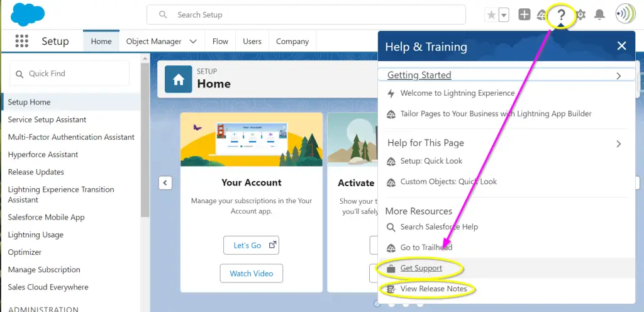Expand Help for This Page section
Image resolution: width=644 pixels, height=312 pixels.
(618, 143)
